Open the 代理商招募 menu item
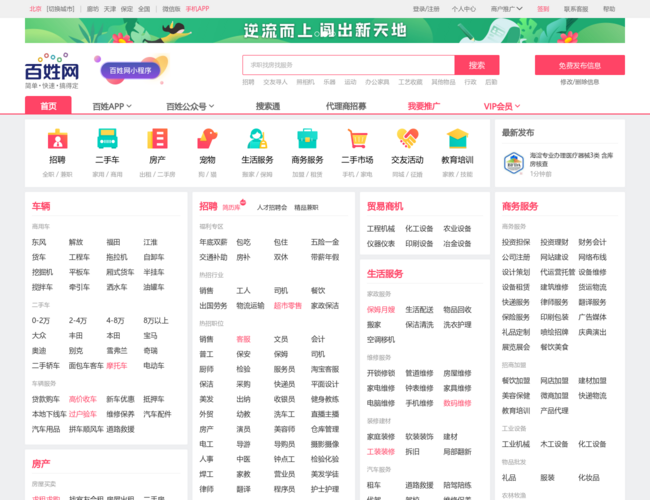 click(346, 107)
